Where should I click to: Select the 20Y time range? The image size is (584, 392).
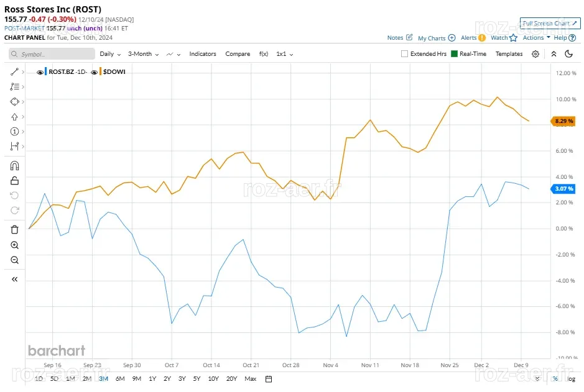click(231, 379)
